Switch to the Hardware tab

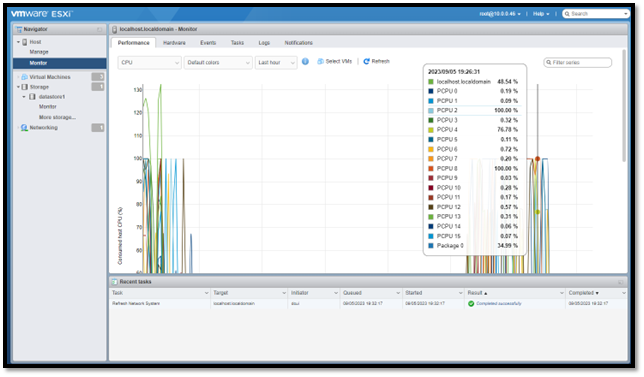[174, 43]
